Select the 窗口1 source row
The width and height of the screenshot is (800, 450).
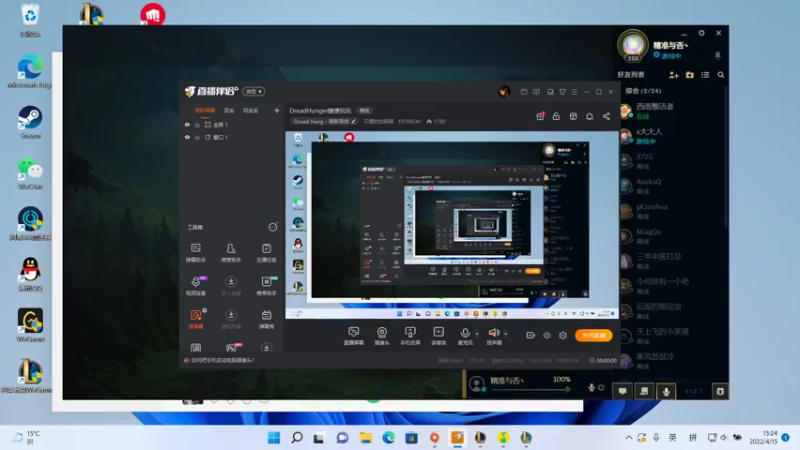point(232,137)
